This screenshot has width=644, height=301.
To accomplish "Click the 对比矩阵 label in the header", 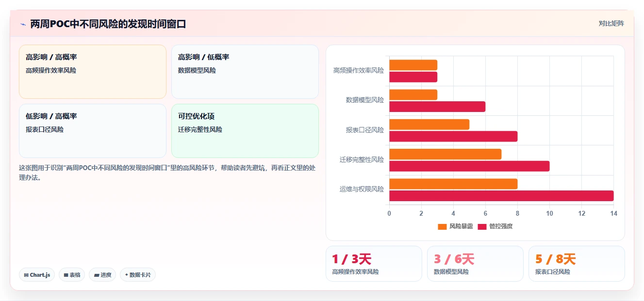I will click(x=611, y=23).
